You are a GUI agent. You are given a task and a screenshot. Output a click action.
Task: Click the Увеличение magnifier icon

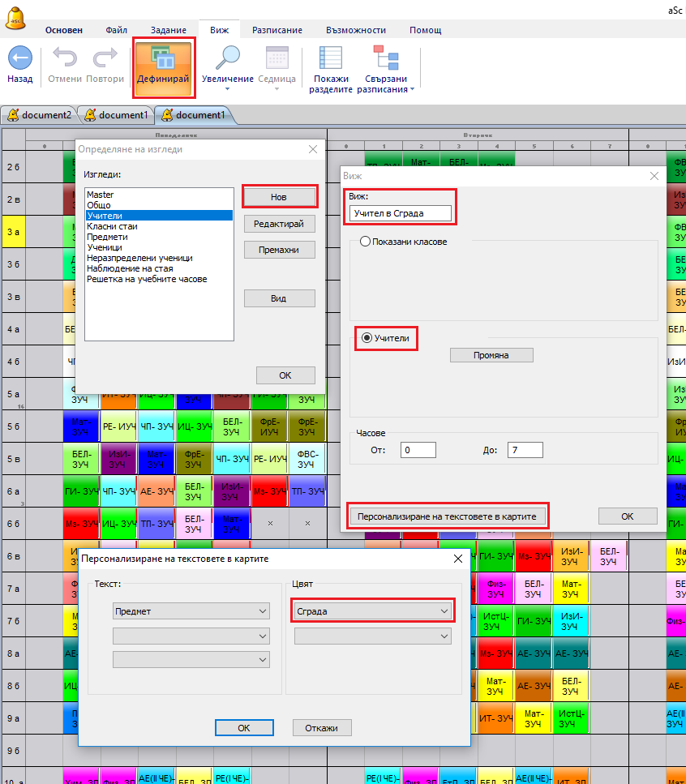228,58
